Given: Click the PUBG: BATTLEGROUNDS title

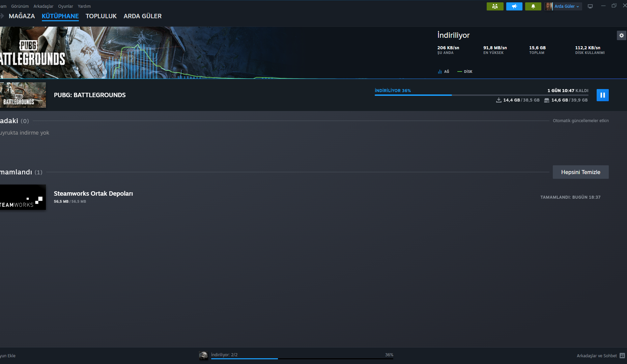Looking at the screenshot, I should tap(90, 95).
